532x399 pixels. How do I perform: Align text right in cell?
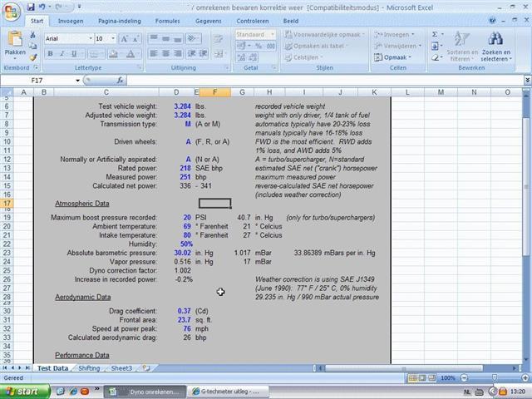pos(177,53)
